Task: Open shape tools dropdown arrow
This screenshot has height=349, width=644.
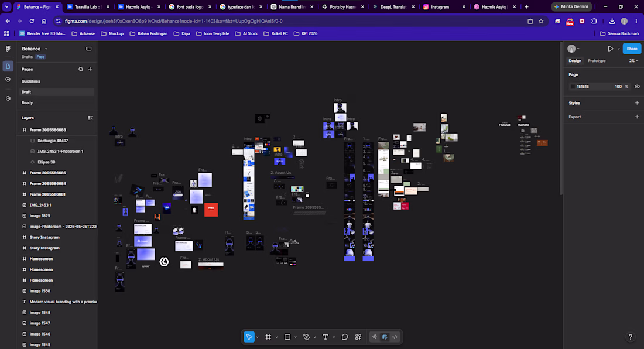Action: pos(295,337)
